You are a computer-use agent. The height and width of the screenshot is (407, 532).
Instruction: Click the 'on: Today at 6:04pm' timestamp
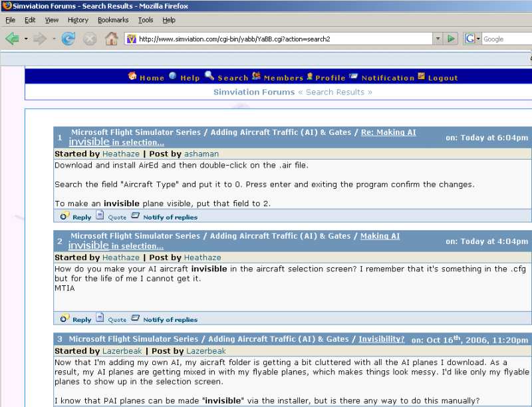click(x=487, y=138)
